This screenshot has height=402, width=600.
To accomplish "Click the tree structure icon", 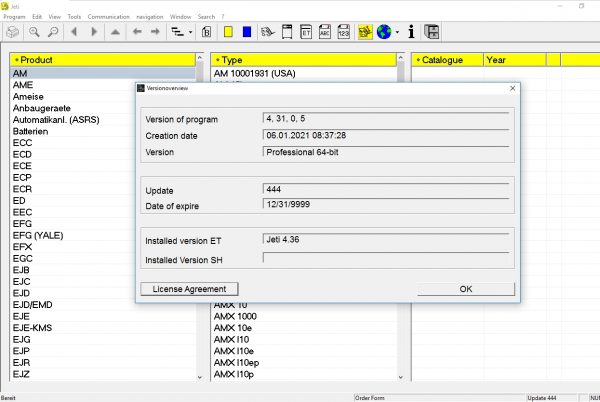I will (177, 32).
